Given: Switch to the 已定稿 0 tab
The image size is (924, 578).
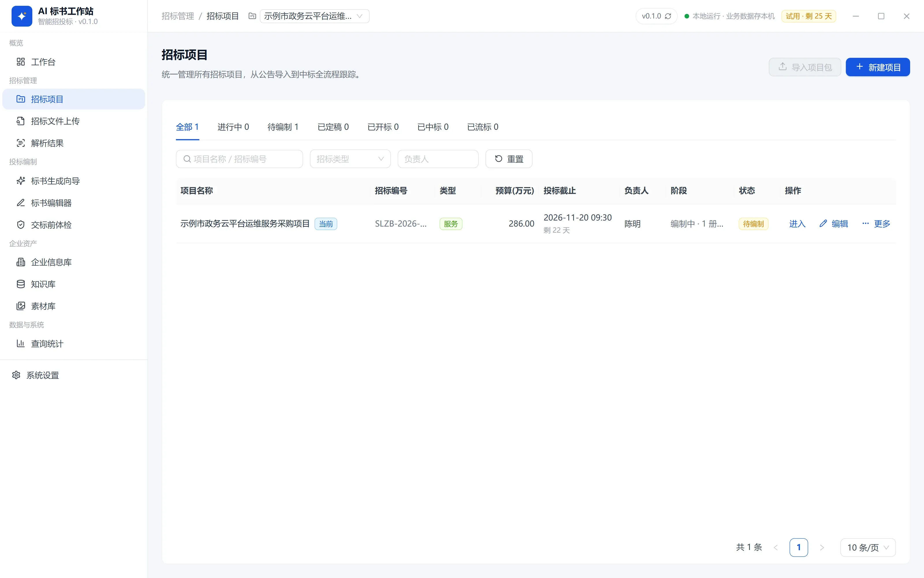Looking at the screenshot, I should click(333, 127).
